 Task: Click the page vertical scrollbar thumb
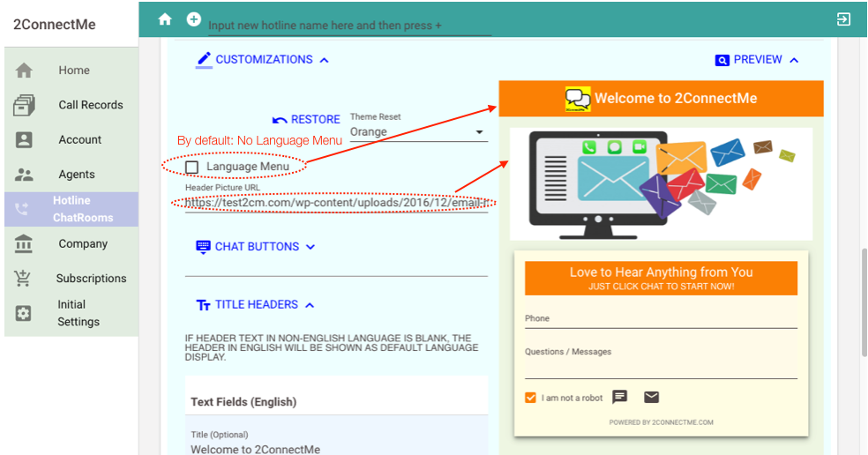864,302
